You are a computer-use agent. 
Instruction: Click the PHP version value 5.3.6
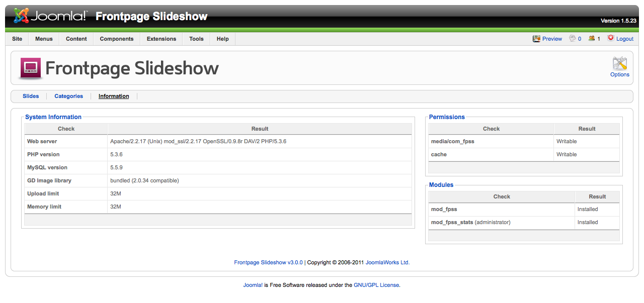point(117,154)
